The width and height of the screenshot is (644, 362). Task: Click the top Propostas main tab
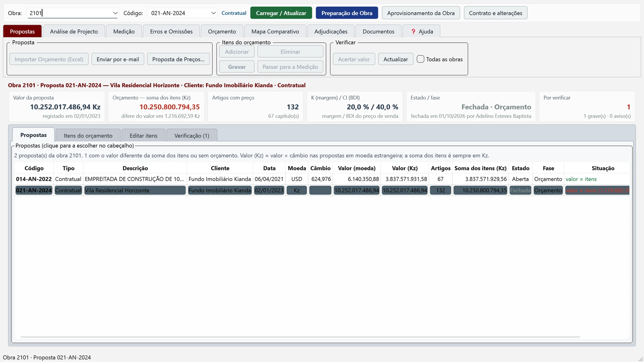22,31
